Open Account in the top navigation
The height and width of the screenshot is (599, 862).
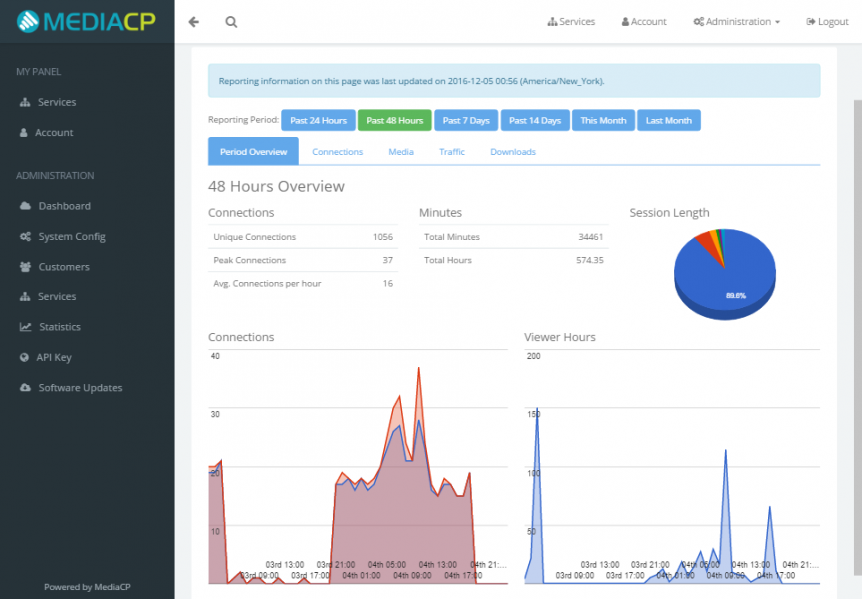644,21
